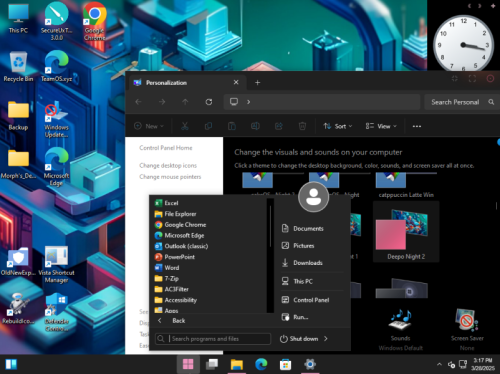Open the Recycle Bin
This screenshot has width=500, height=374.
click(18, 67)
